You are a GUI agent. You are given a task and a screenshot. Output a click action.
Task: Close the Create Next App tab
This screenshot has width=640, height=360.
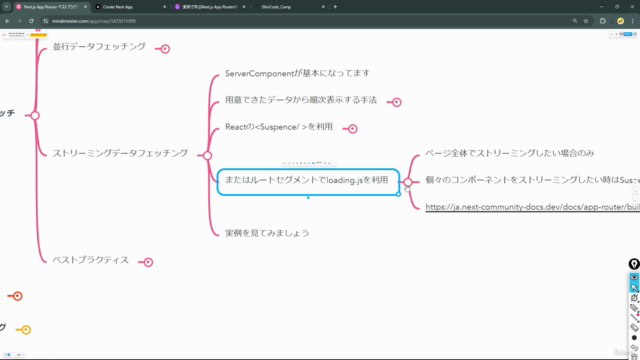pyautogui.click(x=164, y=7)
